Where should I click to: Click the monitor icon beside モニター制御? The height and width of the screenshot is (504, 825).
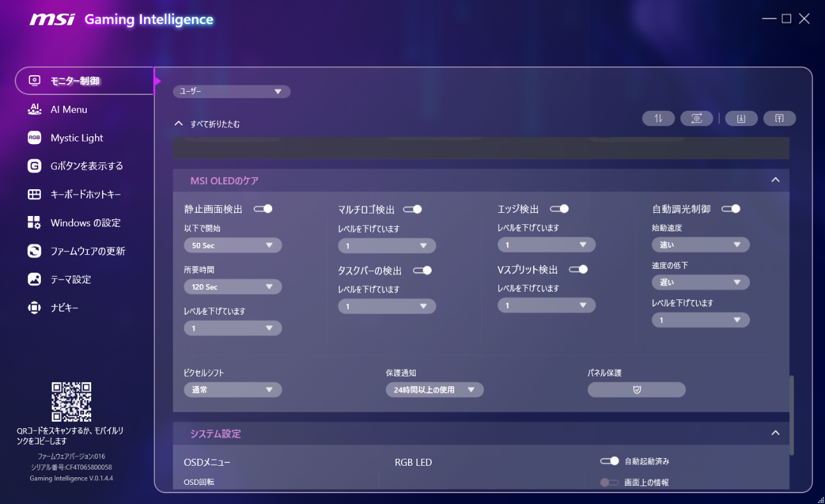tap(34, 81)
